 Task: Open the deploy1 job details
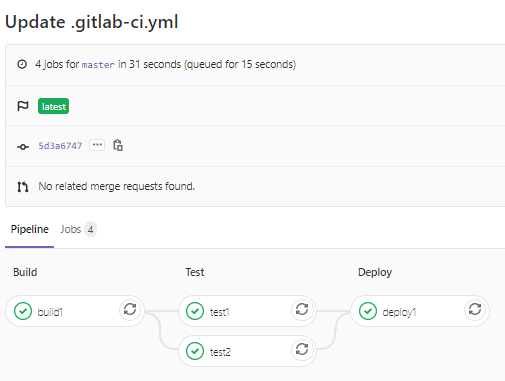pos(399,312)
